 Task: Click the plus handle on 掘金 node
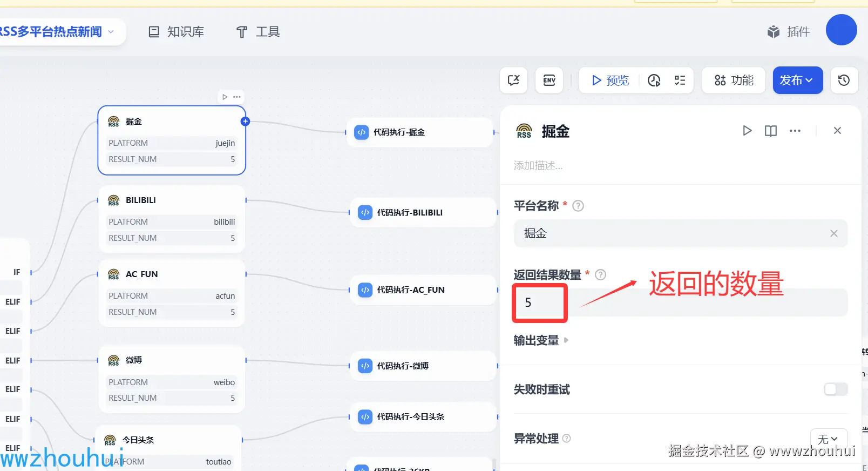coord(245,122)
